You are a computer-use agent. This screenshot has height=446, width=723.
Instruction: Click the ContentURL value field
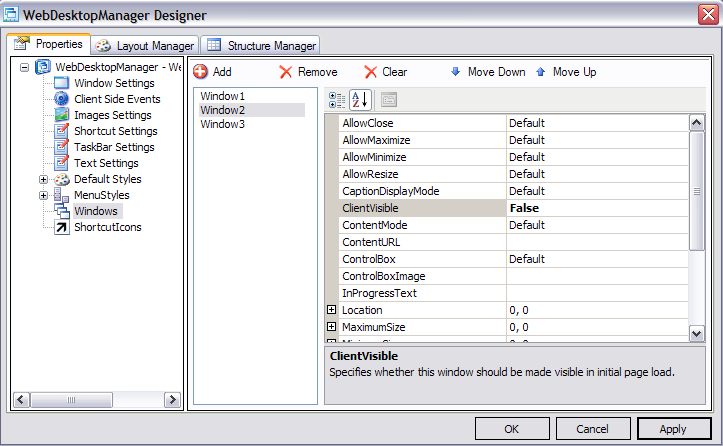click(596, 242)
